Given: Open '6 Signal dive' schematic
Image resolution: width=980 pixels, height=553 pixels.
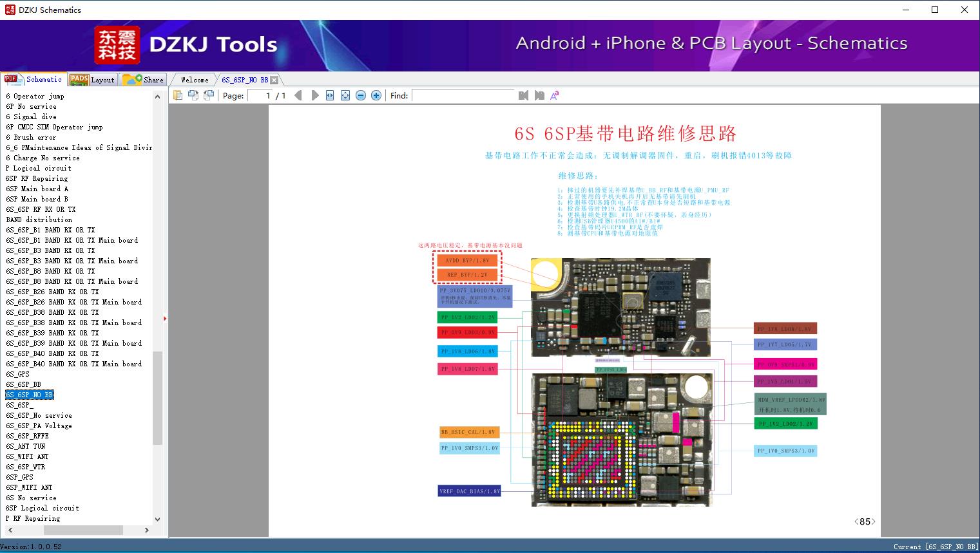Looking at the screenshot, I should (x=31, y=117).
